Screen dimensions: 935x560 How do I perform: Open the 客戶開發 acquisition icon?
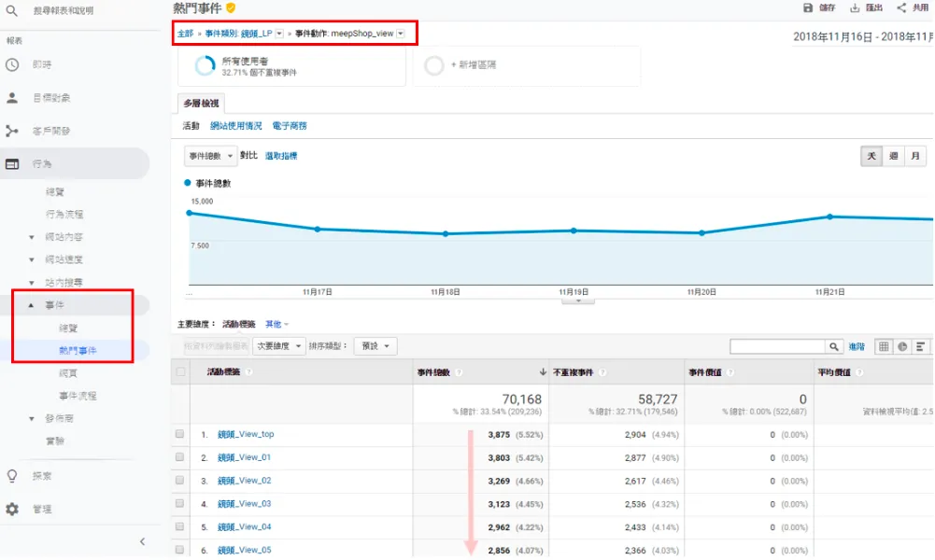point(12,131)
